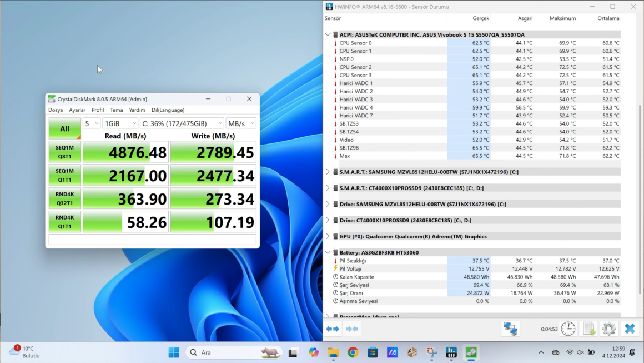Click battery charging tray icon
The height and width of the screenshot is (363, 644).
click(x=591, y=352)
